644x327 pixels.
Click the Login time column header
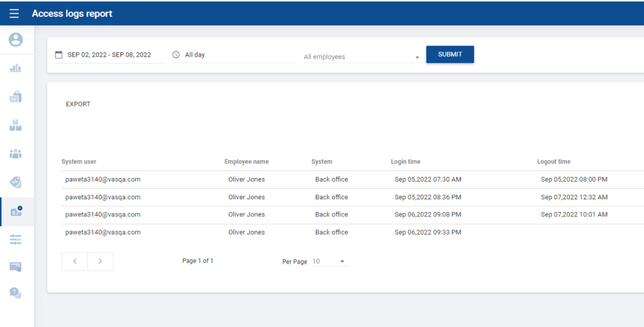tap(406, 162)
